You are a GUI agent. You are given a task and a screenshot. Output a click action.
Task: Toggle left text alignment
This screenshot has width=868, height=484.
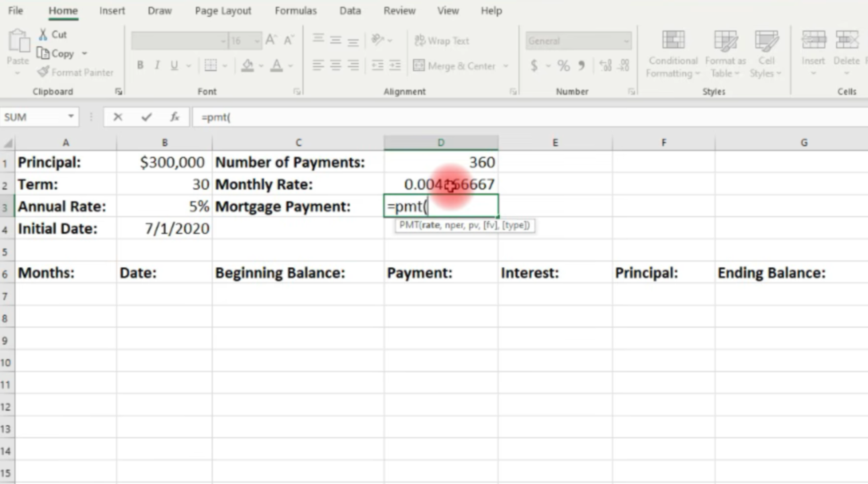click(x=318, y=65)
